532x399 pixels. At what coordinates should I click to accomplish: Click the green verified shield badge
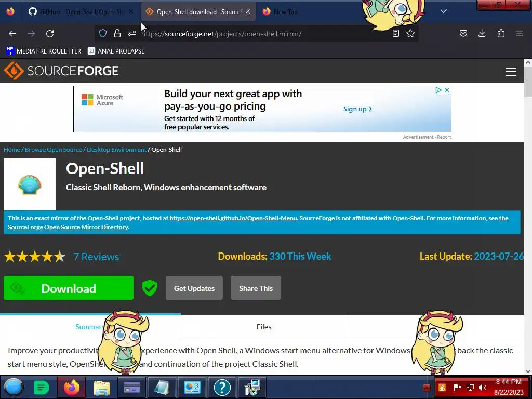(149, 288)
